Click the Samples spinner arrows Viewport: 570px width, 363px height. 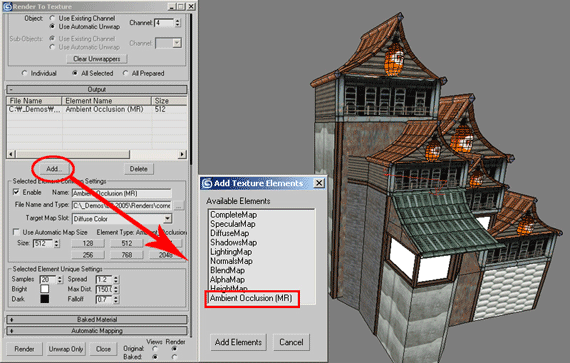pyautogui.click(x=60, y=279)
